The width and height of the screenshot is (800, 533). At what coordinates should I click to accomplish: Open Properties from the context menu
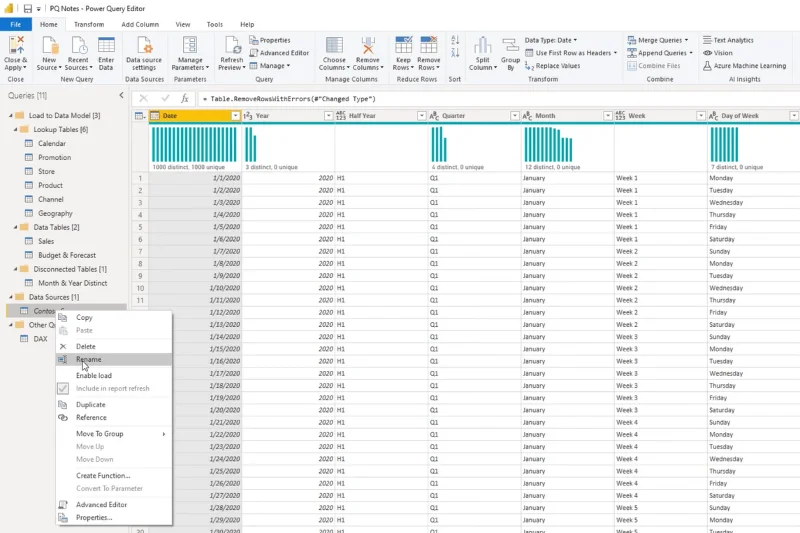point(114,517)
